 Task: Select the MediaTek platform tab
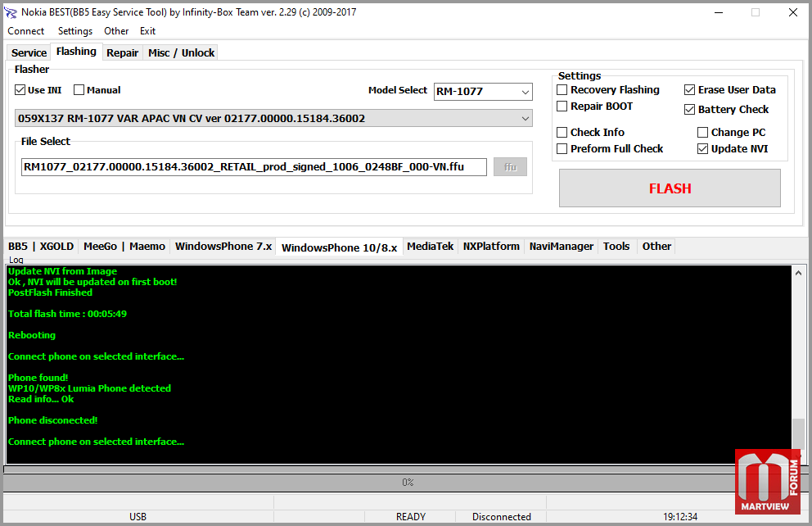[430, 247]
